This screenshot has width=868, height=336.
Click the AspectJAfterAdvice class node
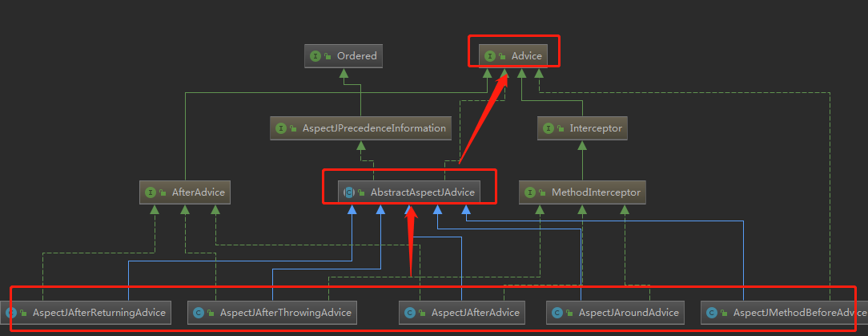tap(462, 313)
